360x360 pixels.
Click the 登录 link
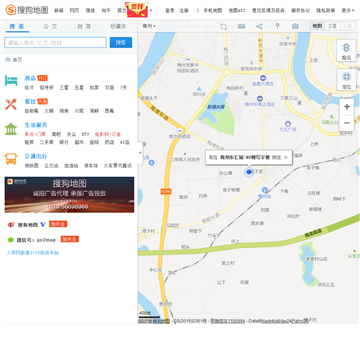click(170, 10)
